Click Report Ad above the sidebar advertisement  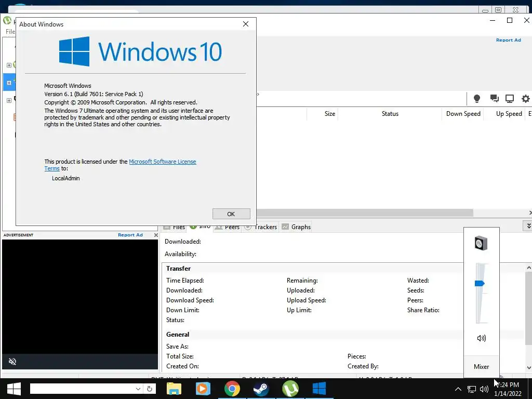130,235
